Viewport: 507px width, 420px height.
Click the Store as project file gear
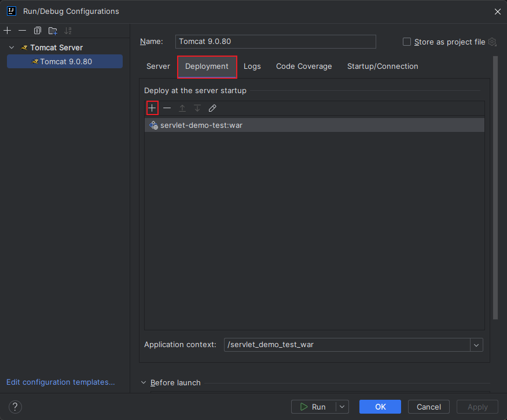coord(493,42)
